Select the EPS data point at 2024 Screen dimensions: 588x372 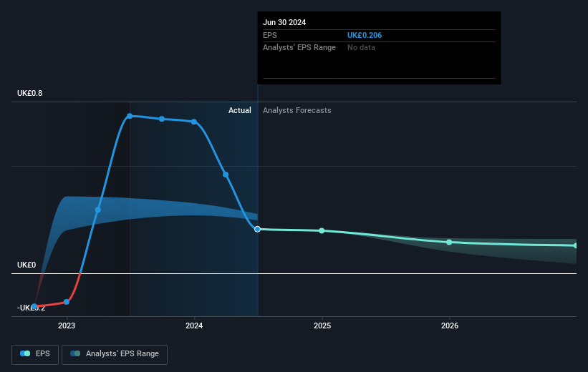(x=194, y=122)
